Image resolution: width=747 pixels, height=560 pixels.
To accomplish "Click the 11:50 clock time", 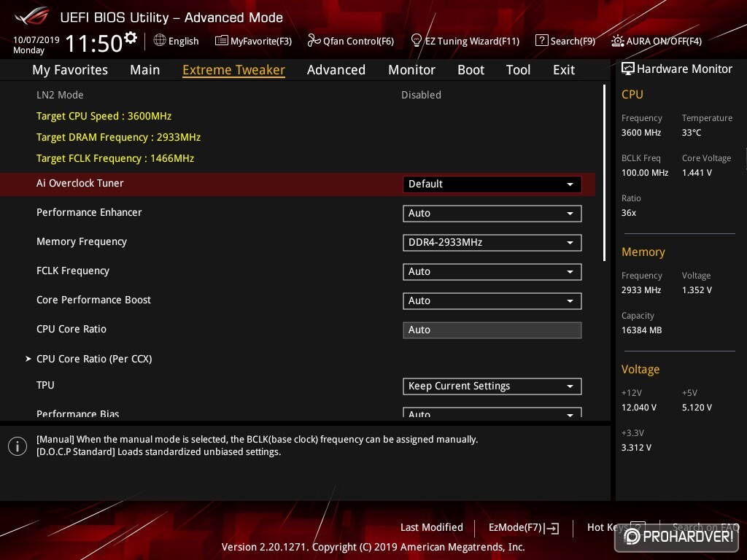I will [94, 43].
